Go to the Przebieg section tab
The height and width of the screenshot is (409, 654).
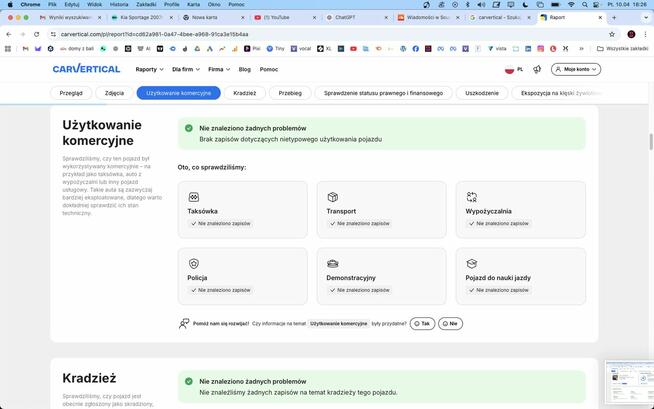click(x=290, y=93)
